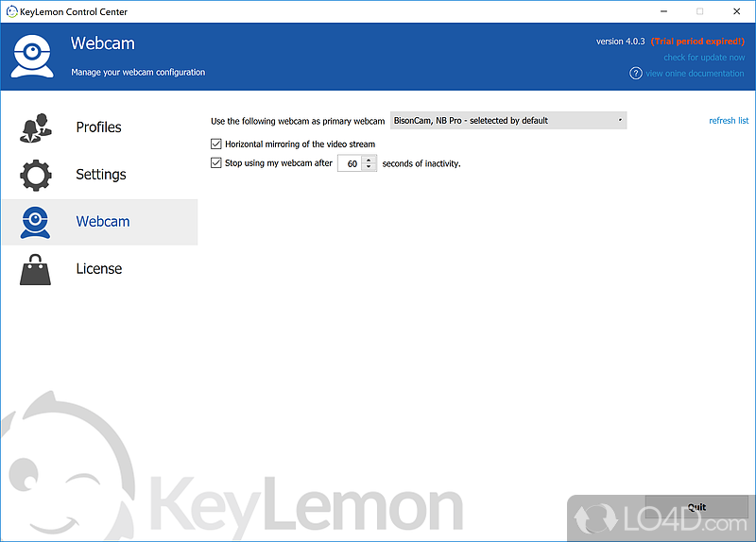Open view online documentation link
This screenshot has width=756, height=542.
pyautogui.click(x=695, y=74)
